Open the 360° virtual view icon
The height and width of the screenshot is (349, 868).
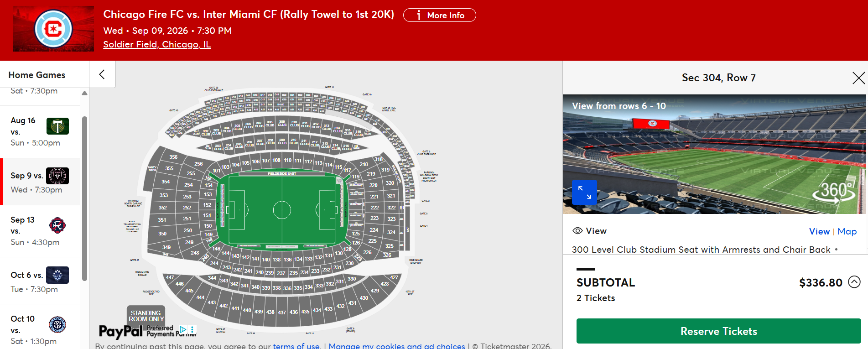[836, 192]
